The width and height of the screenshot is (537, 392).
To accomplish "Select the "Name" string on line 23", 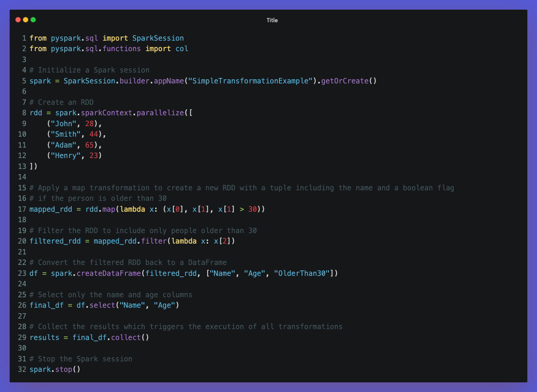I will coord(223,273).
